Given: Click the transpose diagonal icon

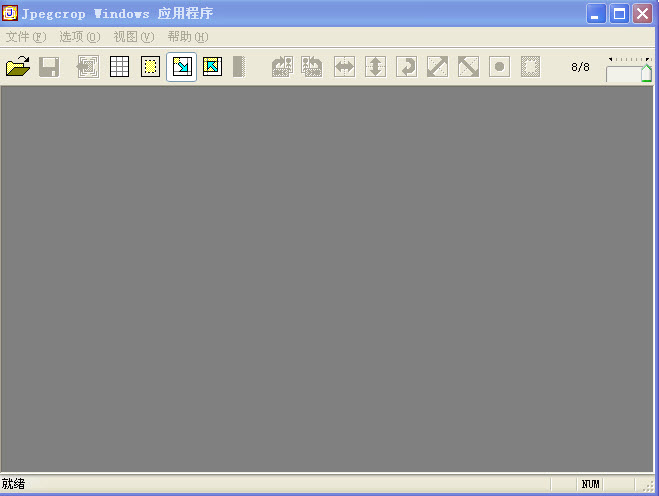Looking at the screenshot, I should (x=438, y=67).
